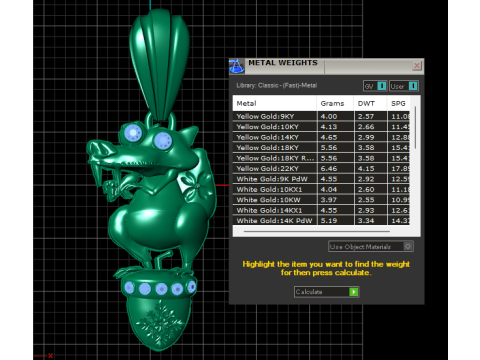Select the Yellow Gold:10KY row
Image resolution: width=480 pixels, height=360 pixels.
tap(321, 127)
